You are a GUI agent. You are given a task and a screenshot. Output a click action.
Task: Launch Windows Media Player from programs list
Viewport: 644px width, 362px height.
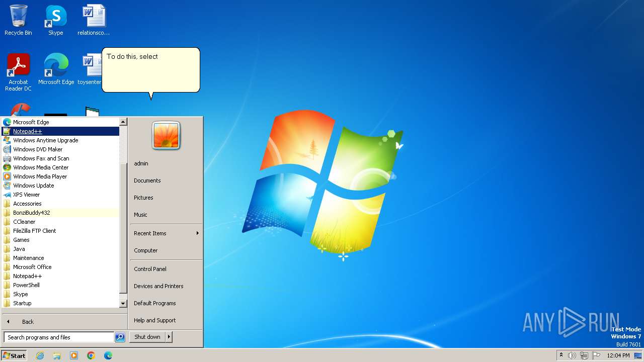pos(60,176)
